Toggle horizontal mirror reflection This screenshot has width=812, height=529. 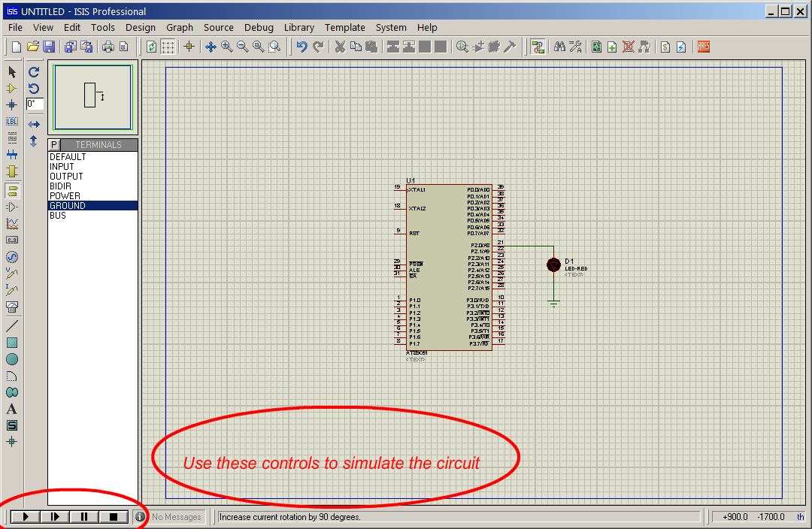33,124
